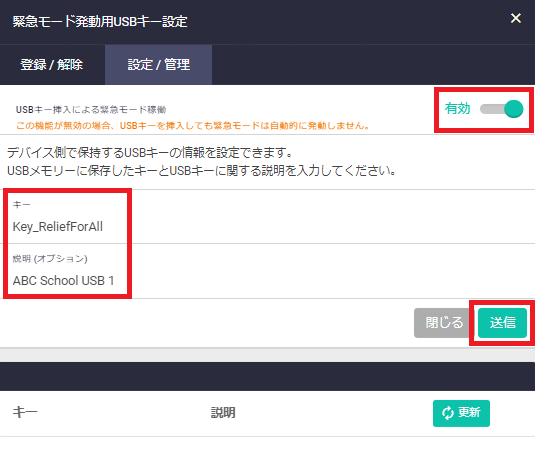Submit settings with the 送信 button

(x=502, y=323)
